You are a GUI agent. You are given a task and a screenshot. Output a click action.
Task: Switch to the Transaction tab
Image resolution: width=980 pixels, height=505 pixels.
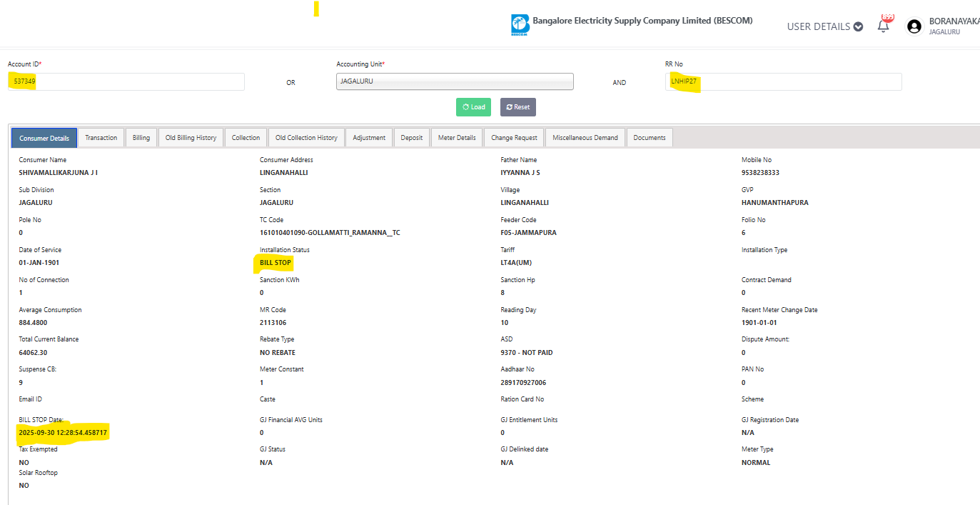coord(101,138)
